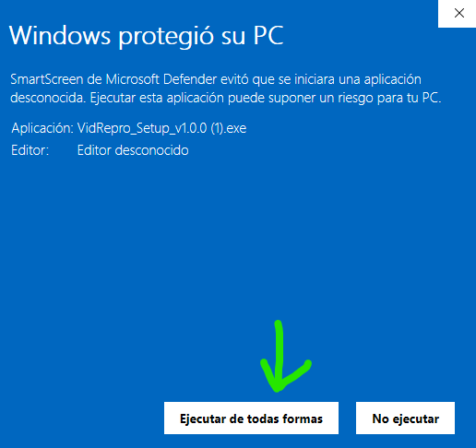Click the words riesgo para tu PC
The width and height of the screenshot is (476, 448).
click(389, 98)
